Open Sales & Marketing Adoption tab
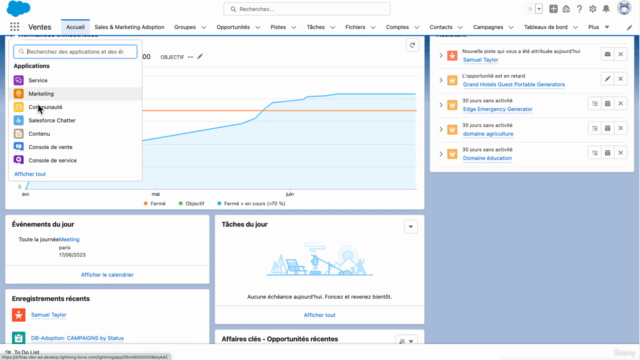 (129, 27)
